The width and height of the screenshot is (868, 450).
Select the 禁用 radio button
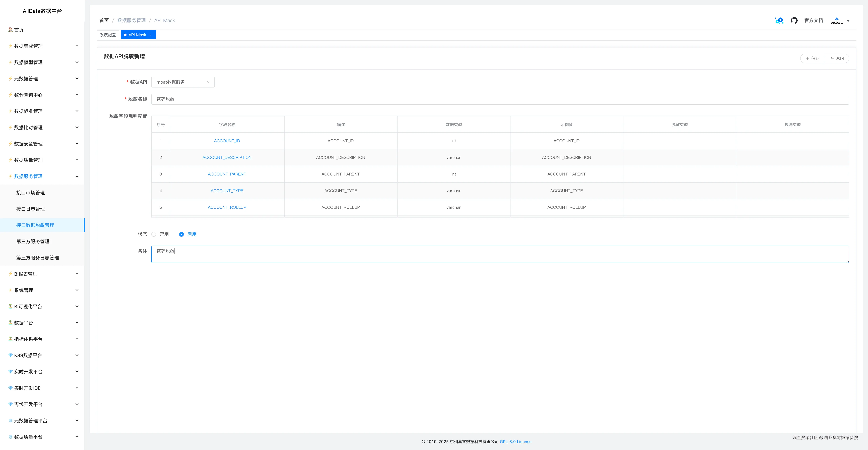coord(154,234)
